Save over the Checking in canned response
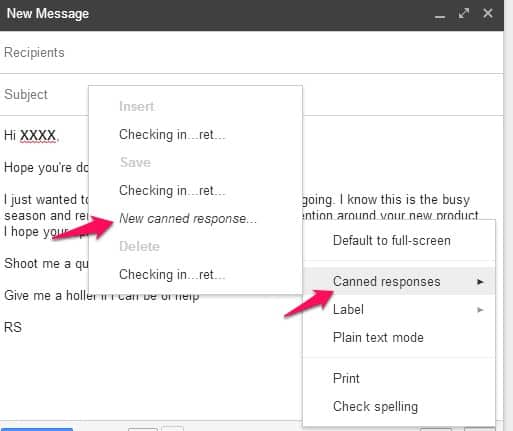513x431 pixels. tap(172, 191)
